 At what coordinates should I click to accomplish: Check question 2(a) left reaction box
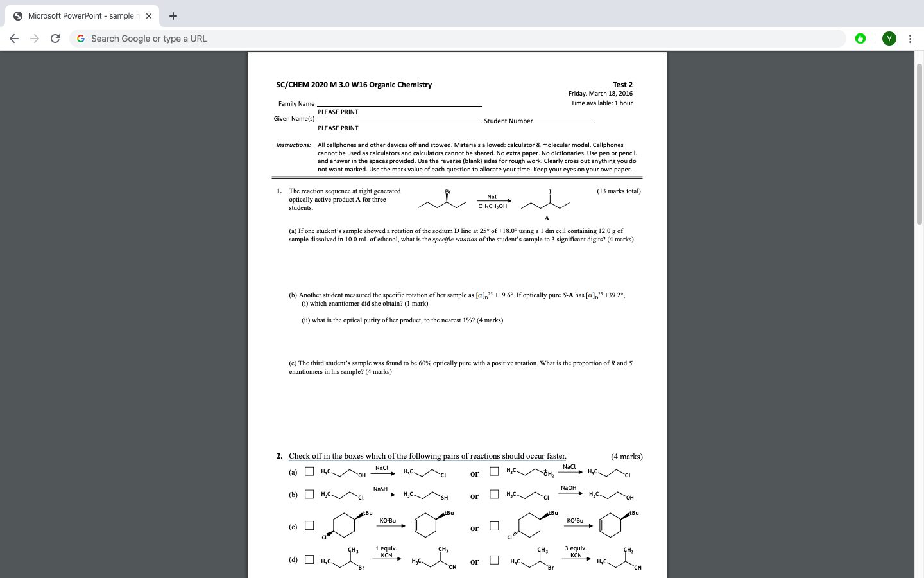click(309, 471)
